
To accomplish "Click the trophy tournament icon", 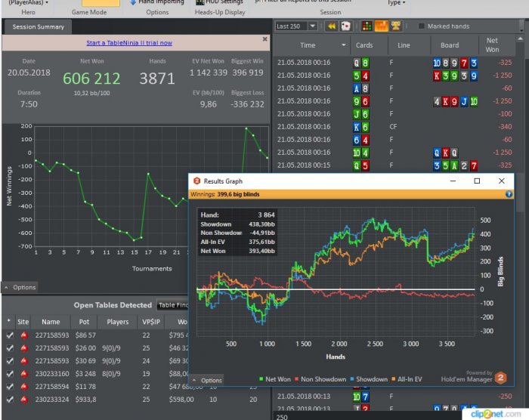I will (395, 26).
